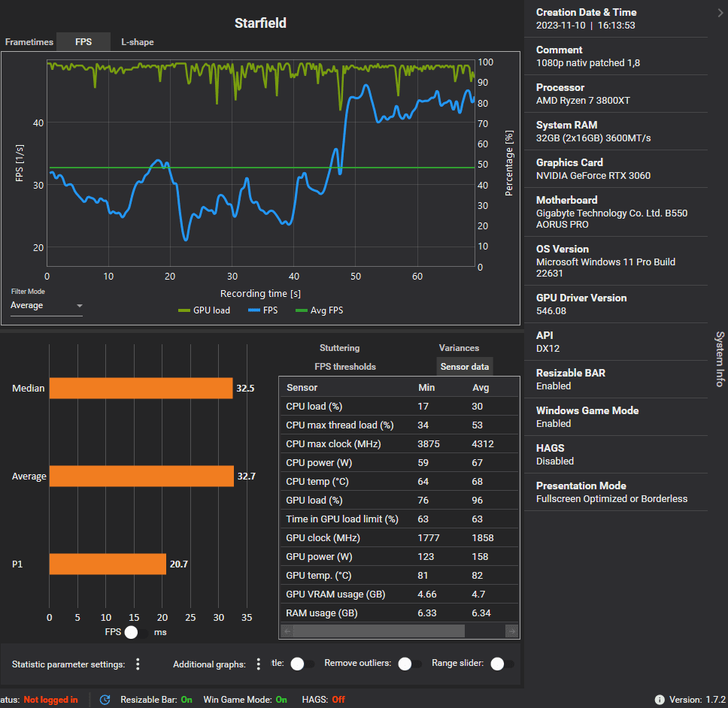Viewport: 728px width, 708px height.
Task: Click the sensor table right scroll arrow
Action: (511, 631)
